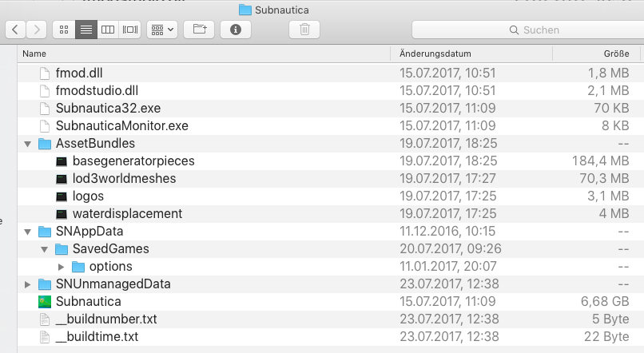644x353 pixels.
Task: Click the 184,4 MB size value
Action: [601, 161]
